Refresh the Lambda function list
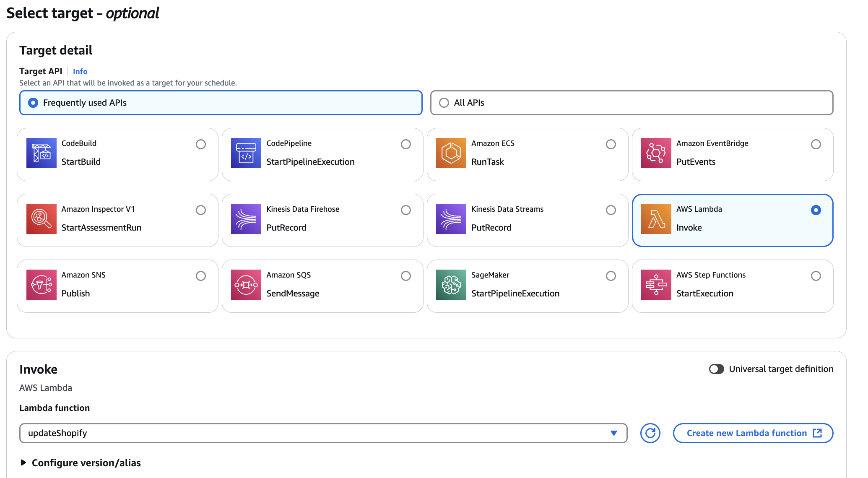868x478 pixels. (650, 433)
